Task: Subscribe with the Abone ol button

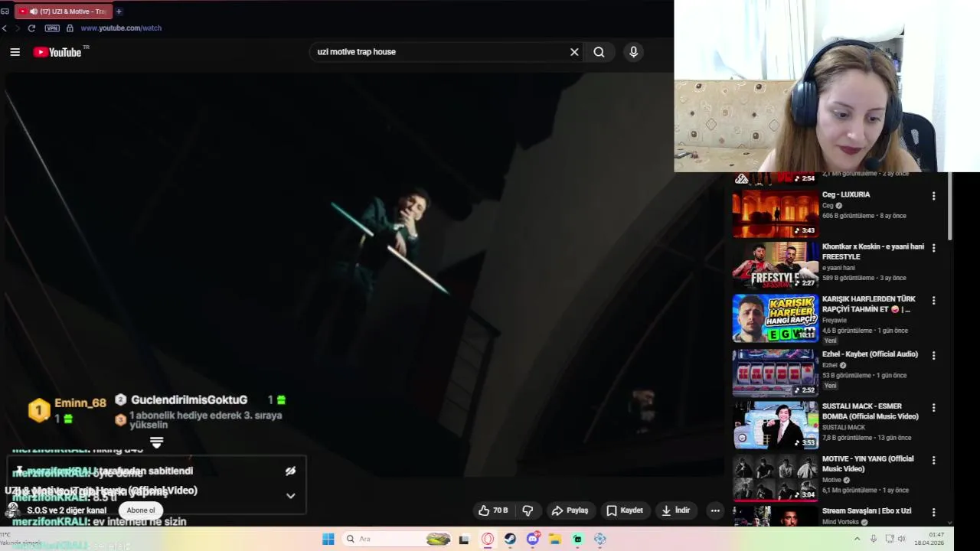Action: click(141, 510)
